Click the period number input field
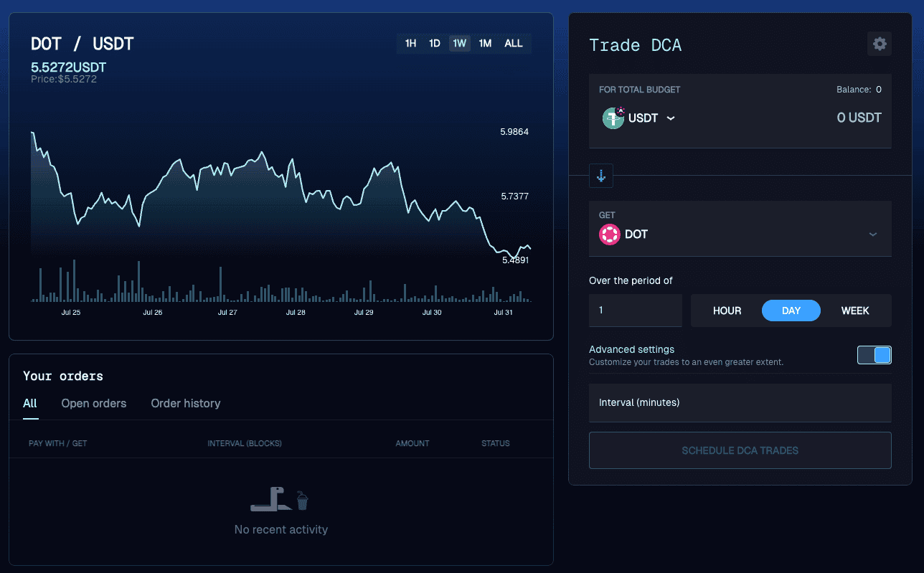 636,311
